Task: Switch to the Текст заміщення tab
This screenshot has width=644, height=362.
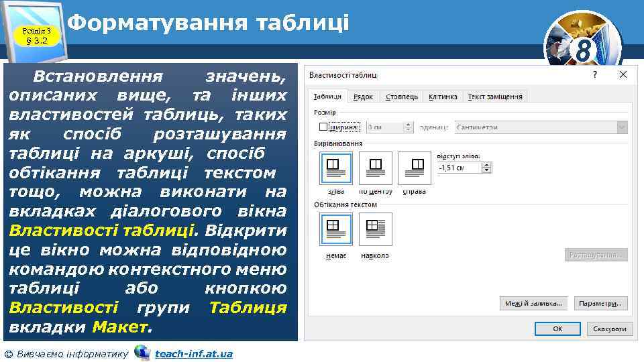Action: coord(495,97)
